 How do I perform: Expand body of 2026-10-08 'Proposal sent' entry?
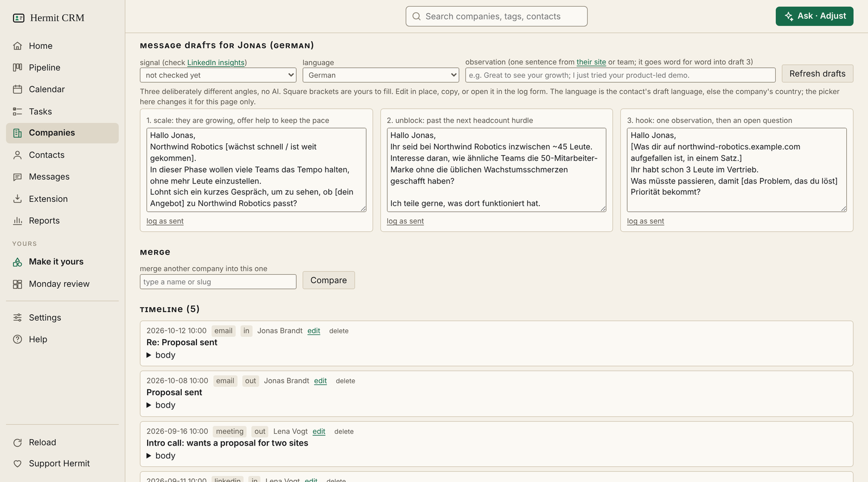click(x=161, y=405)
